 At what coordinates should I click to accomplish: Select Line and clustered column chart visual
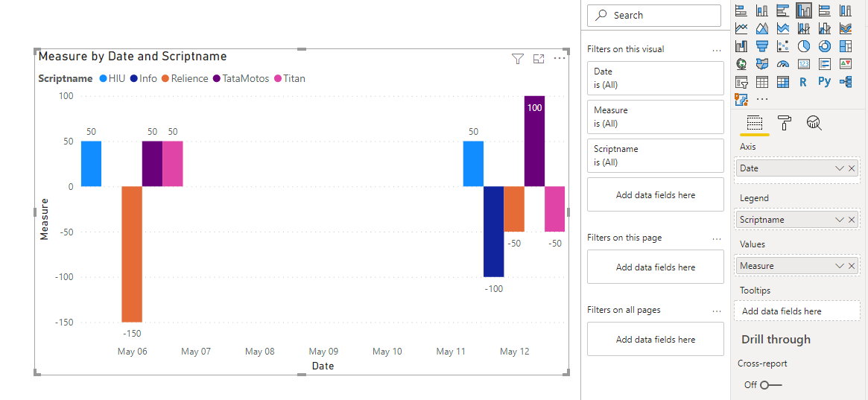[x=825, y=28]
